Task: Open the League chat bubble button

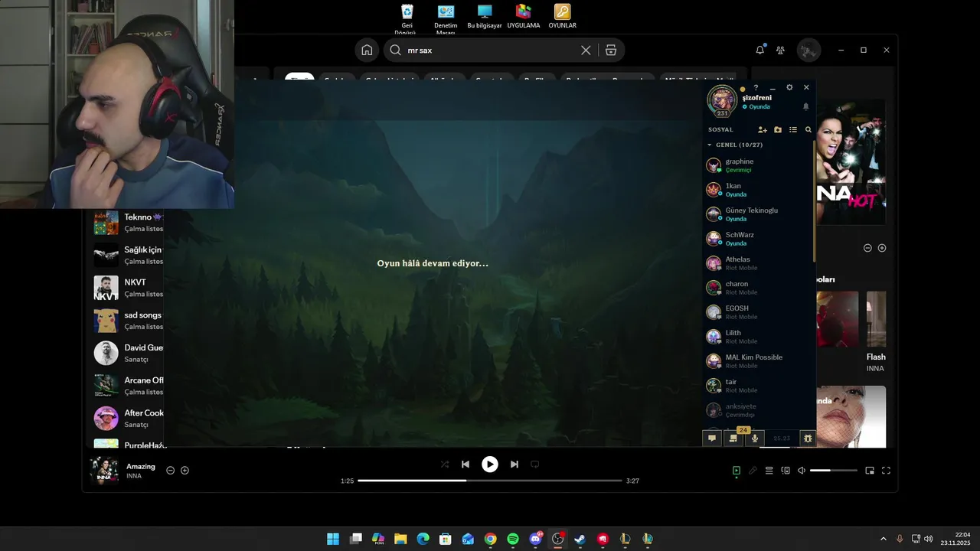Action: pos(712,439)
